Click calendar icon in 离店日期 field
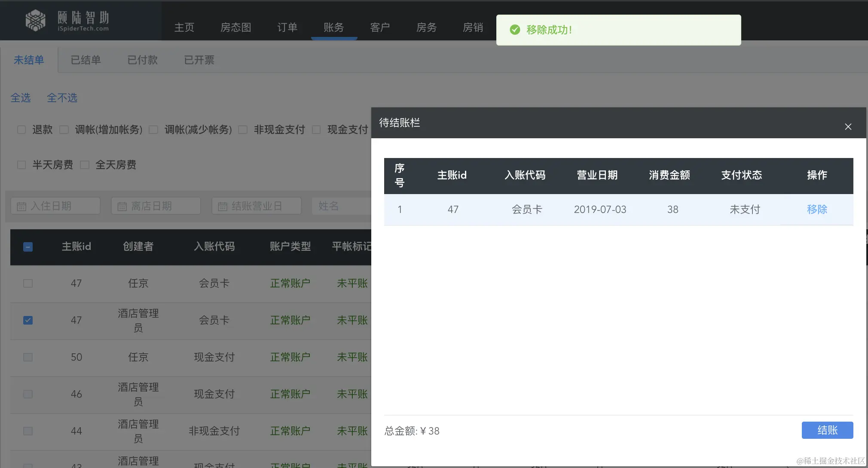The width and height of the screenshot is (868, 468). [122, 207]
